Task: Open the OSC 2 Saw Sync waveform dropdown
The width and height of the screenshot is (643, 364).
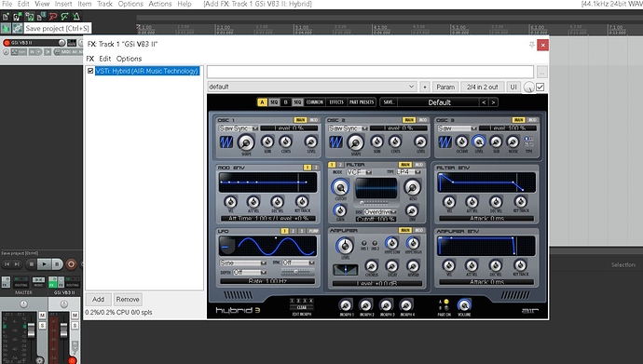Action: (x=348, y=128)
